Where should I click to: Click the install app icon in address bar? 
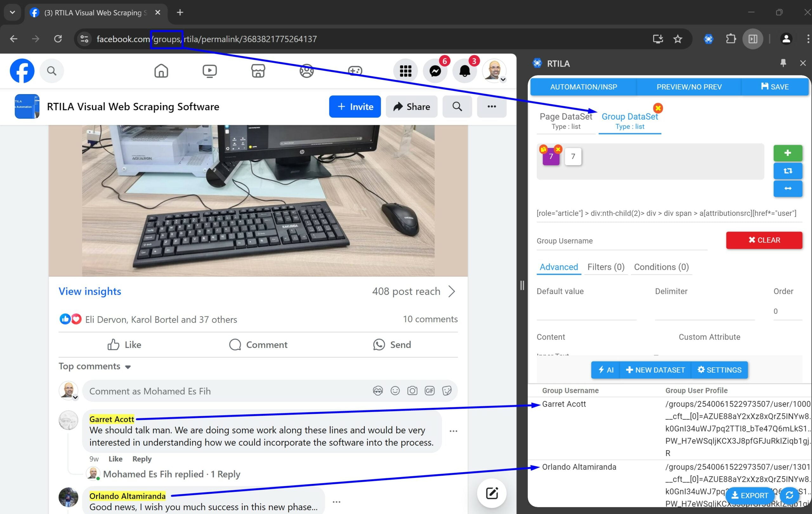coord(658,39)
